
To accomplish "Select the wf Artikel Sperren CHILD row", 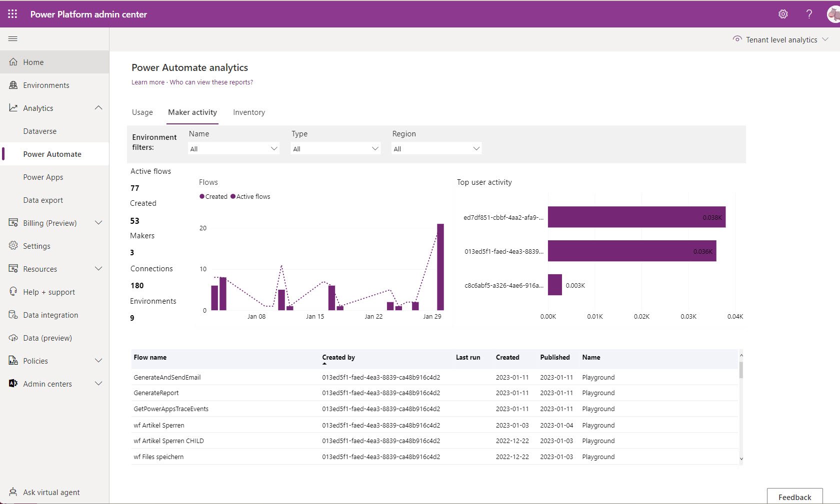I will (x=434, y=441).
